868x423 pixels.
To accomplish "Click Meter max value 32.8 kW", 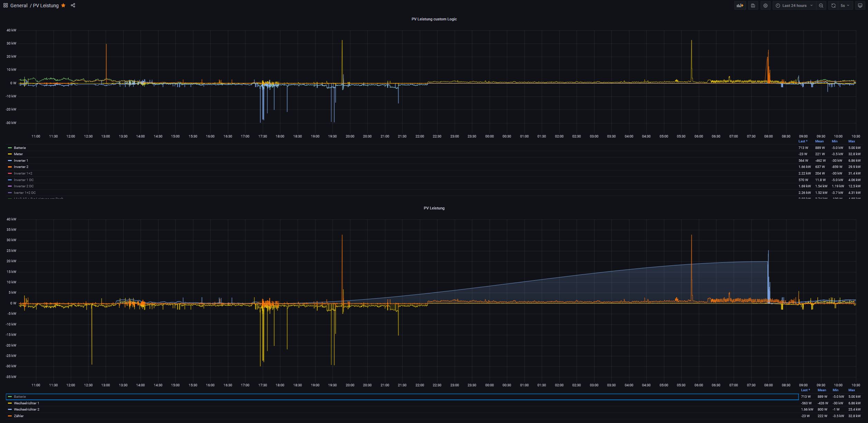I will point(854,154).
